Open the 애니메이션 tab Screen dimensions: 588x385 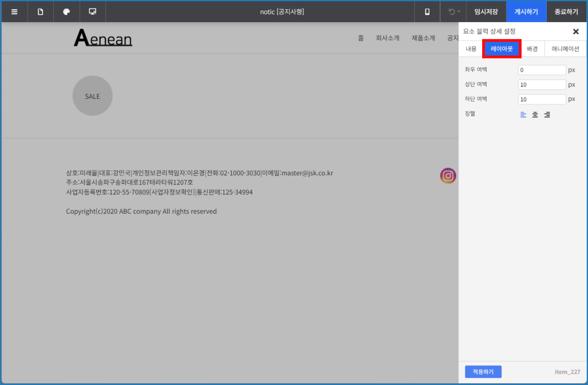pyautogui.click(x=565, y=49)
